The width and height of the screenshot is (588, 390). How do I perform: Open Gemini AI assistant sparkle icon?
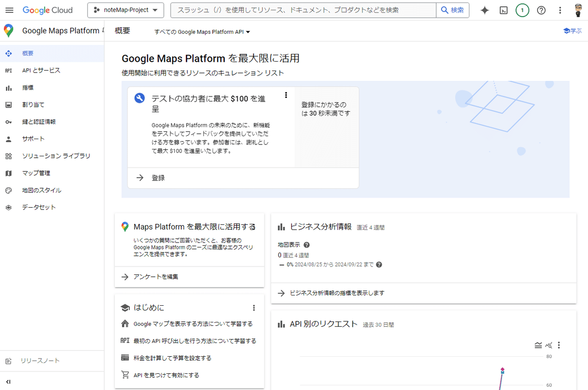point(485,10)
